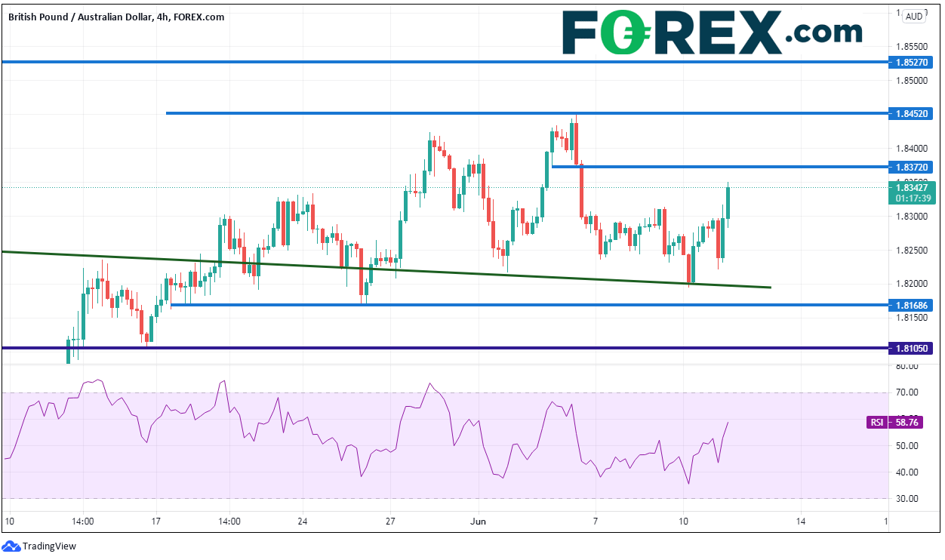The image size is (945, 560).
Task: Open the AUD currency selector
Action: (x=913, y=17)
